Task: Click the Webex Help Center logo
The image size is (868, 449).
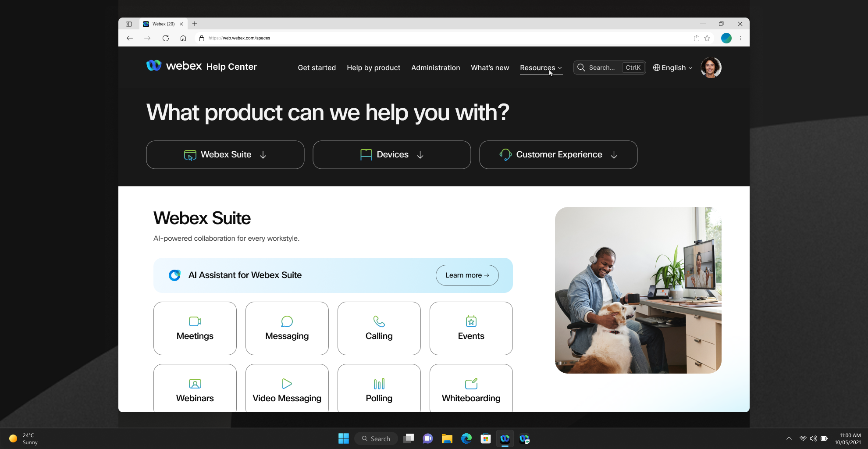Action: pyautogui.click(x=201, y=66)
